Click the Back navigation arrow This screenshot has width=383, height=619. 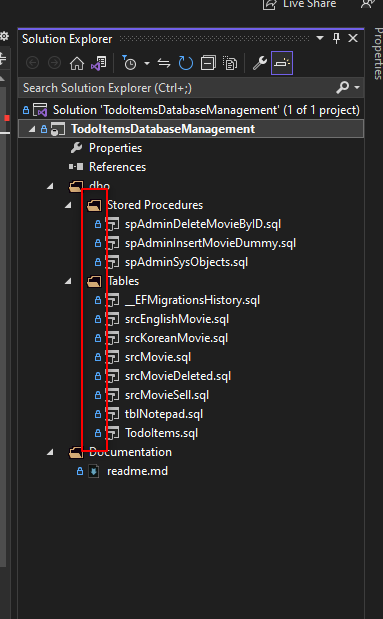click(32, 63)
